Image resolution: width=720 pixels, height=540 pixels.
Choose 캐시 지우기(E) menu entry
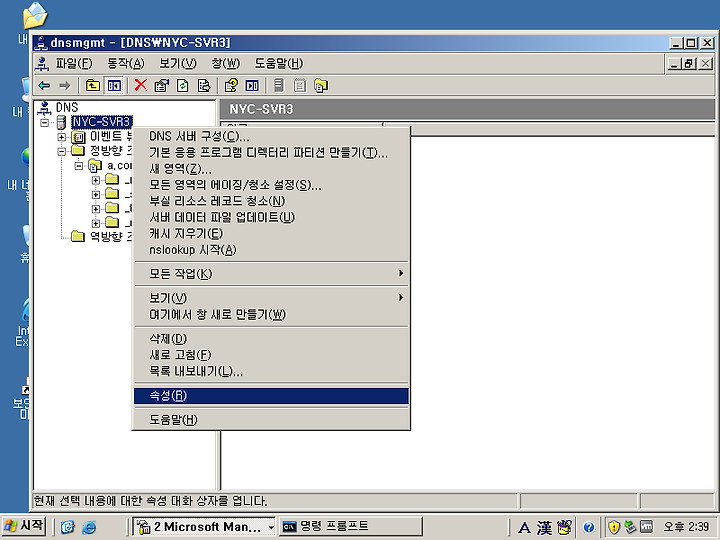(x=271, y=234)
